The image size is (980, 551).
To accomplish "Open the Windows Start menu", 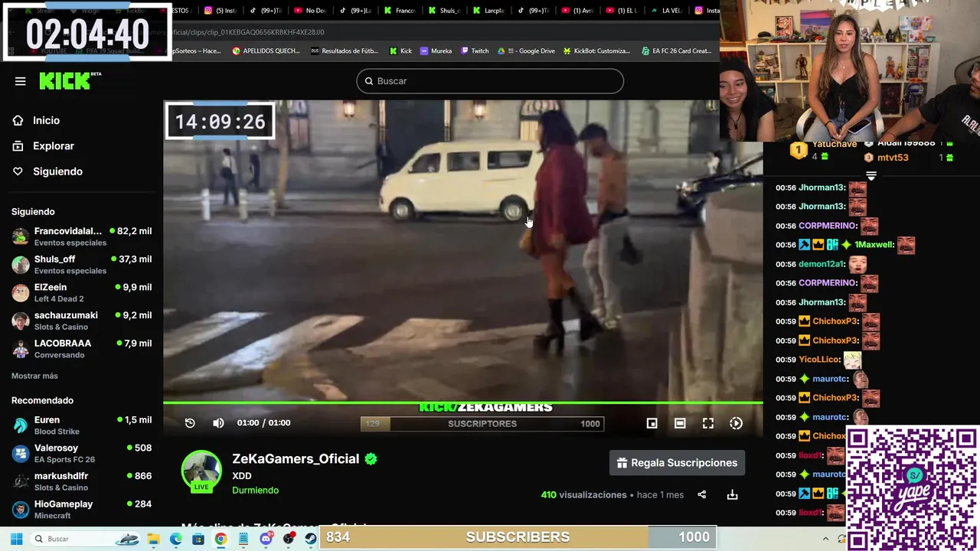I will tap(16, 539).
